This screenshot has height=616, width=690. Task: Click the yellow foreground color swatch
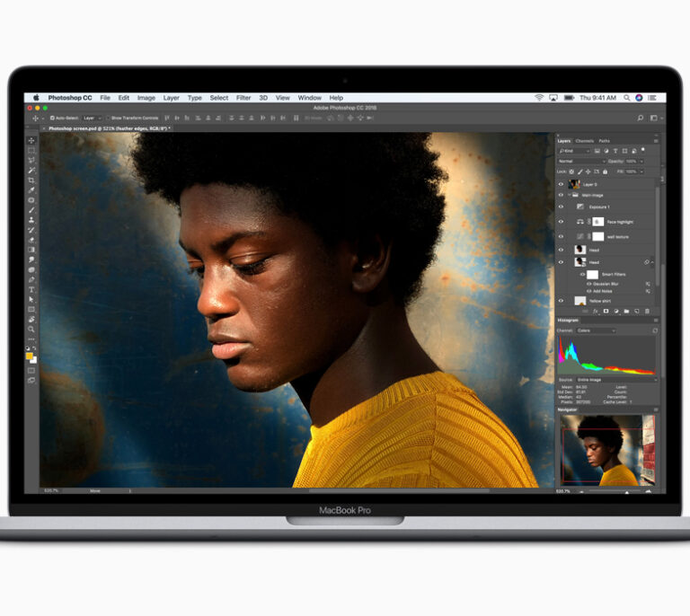(x=30, y=356)
